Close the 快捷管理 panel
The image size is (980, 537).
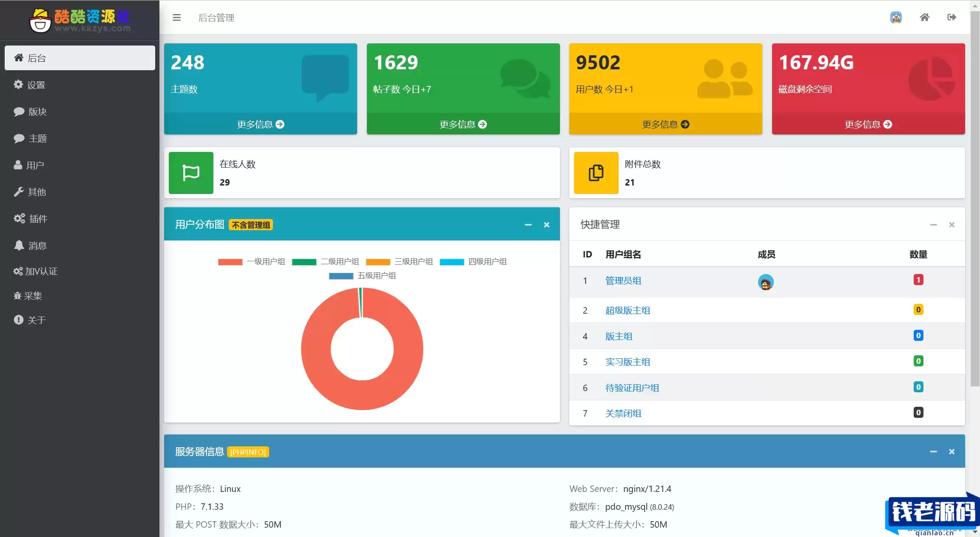(952, 225)
